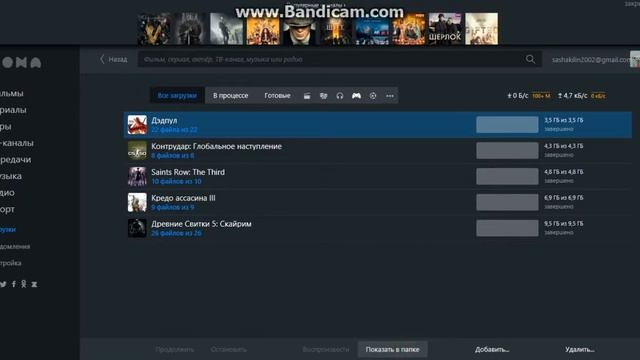Click '26 файлов из 26' link under Скайрим
Image resolution: width=640 pixels, height=360 pixels.
[176, 233]
